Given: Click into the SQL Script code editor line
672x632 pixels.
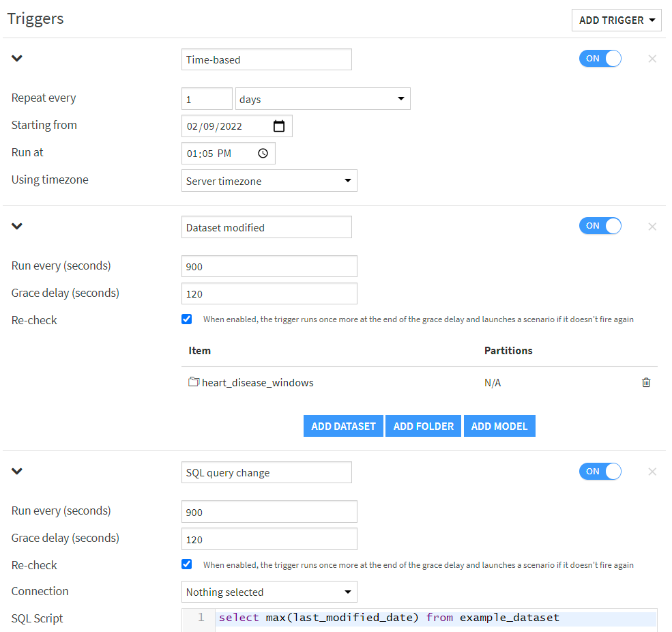Looking at the screenshot, I should click(436, 618).
